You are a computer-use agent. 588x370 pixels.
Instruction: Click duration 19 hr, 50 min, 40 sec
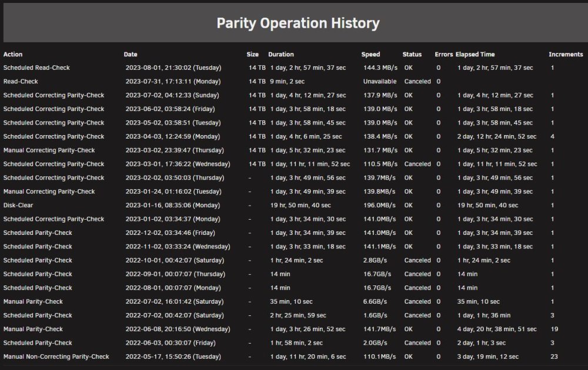pyautogui.click(x=300, y=205)
